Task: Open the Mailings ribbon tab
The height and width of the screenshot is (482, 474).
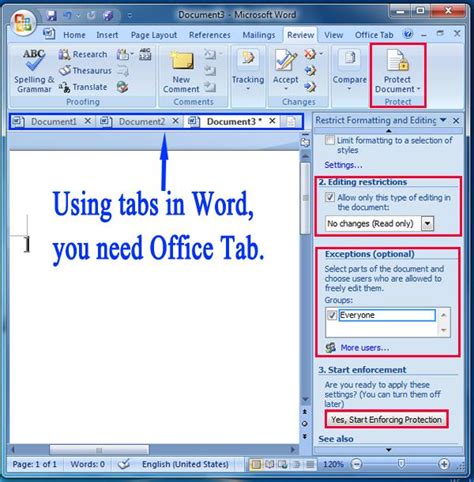Action: [259, 35]
